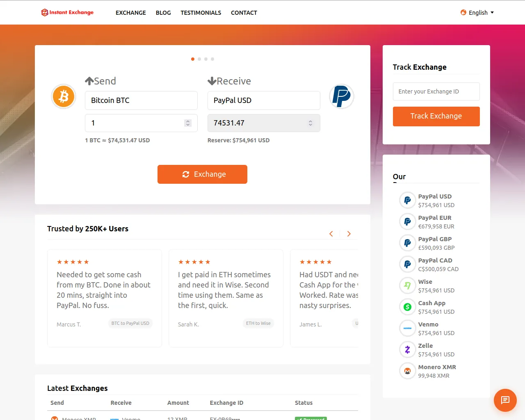The height and width of the screenshot is (420, 525).
Task: Click the PayPal EUR reserve label
Action: click(435, 218)
